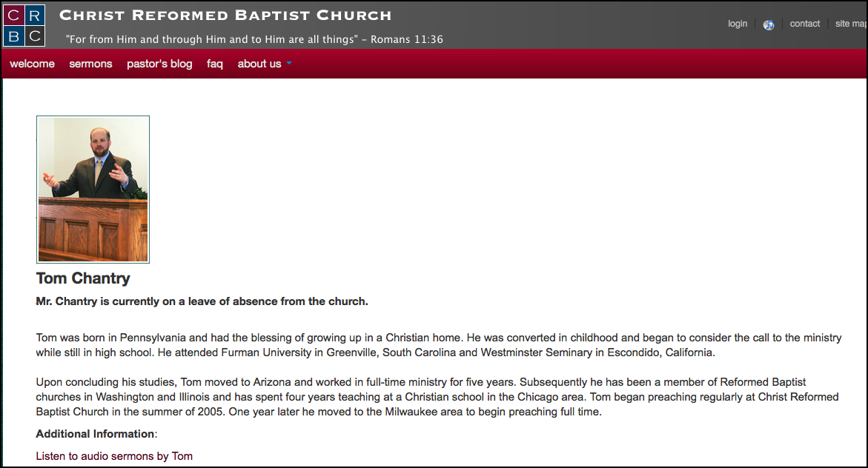Click the paragraph starting "Tom was born"
This screenshot has height=468, width=868.
coord(439,345)
